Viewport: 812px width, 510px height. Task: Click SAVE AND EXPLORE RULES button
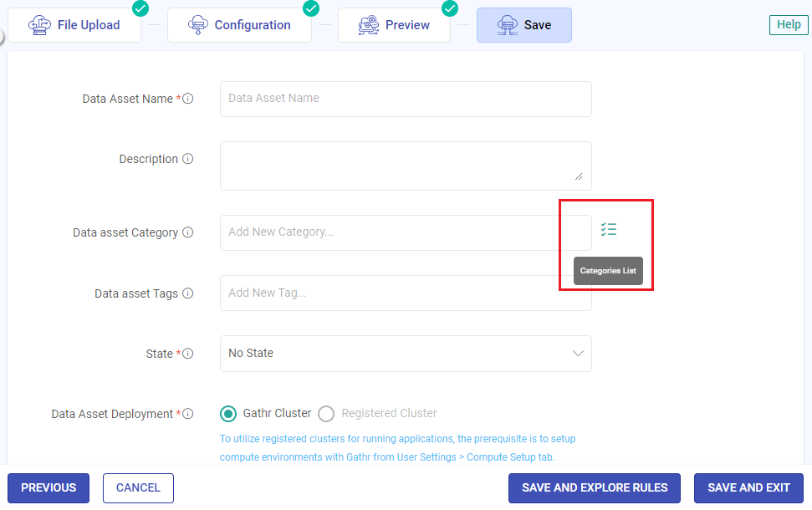[594, 487]
